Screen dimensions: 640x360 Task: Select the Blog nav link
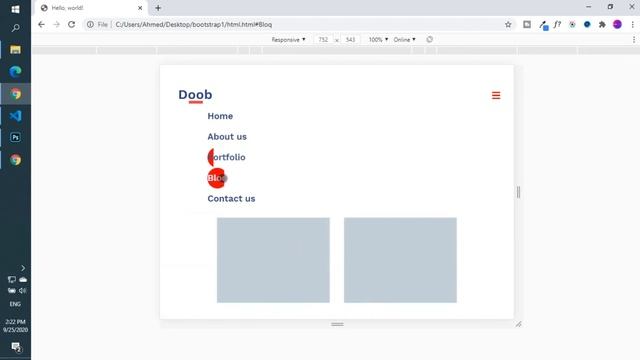(217, 178)
